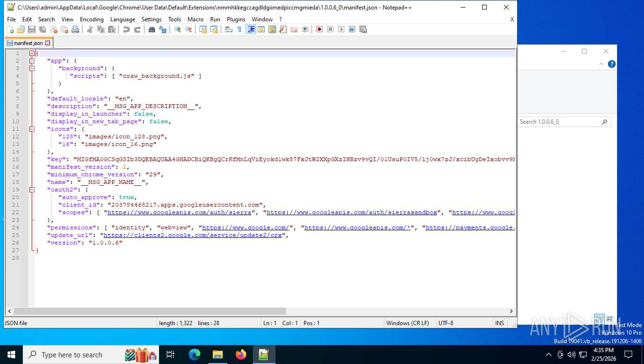
Task: Create a new document with New icon
Action: pos(10,29)
